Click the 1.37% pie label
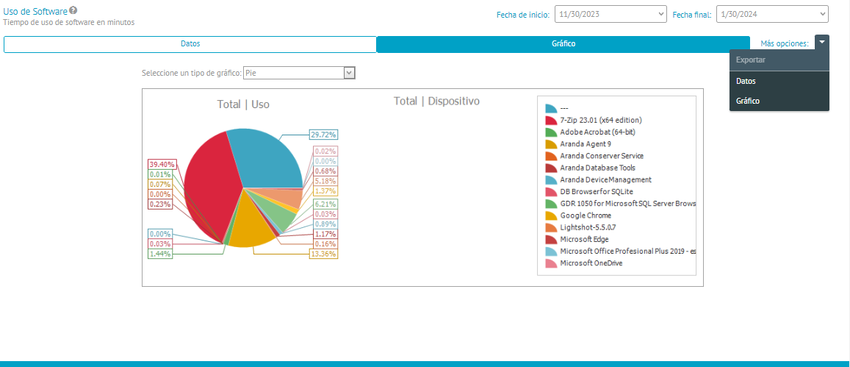This screenshot has height=367, width=850. 325,191
